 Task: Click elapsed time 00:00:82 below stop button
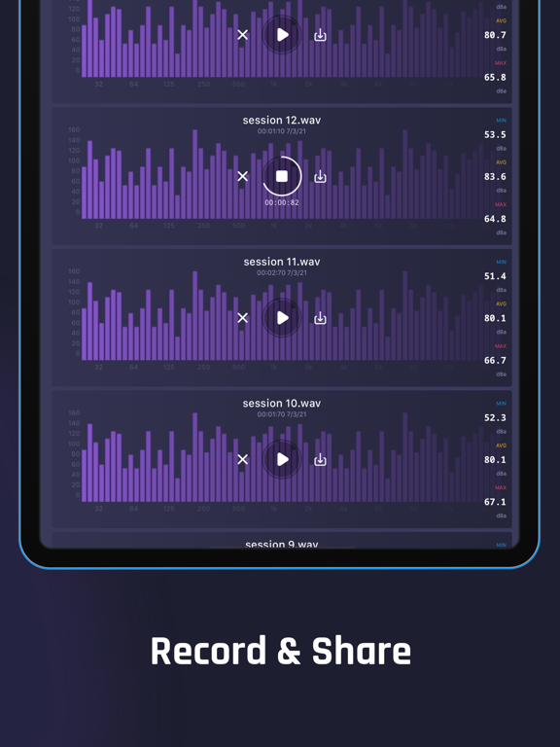point(282,202)
